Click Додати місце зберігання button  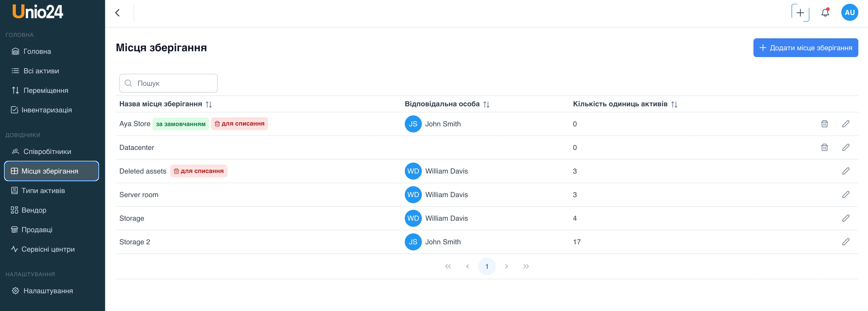click(805, 48)
